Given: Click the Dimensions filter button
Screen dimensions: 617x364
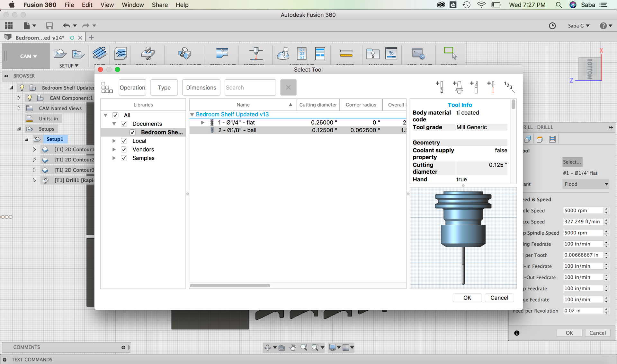Looking at the screenshot, I should (x=201, y=88).
